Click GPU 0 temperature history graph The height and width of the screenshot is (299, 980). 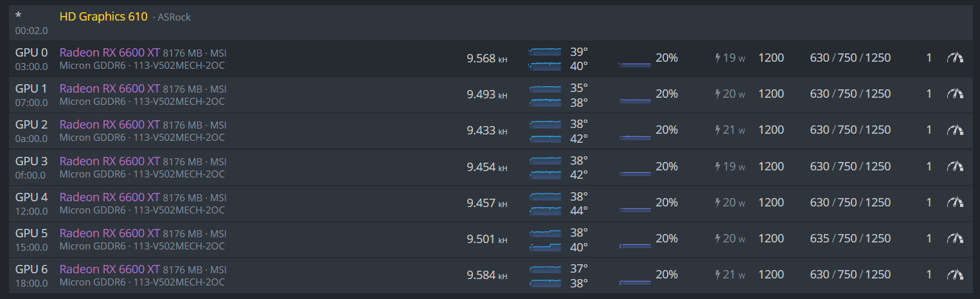click(x=544, y=59)
